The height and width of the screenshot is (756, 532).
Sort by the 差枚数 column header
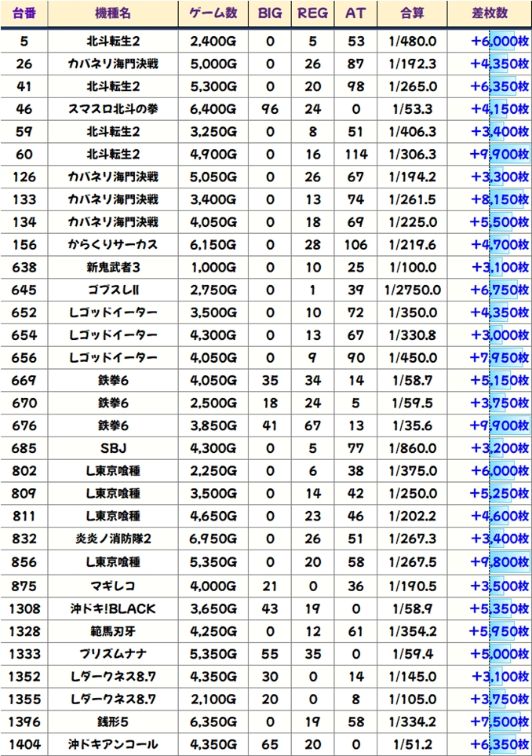(x=489, y=13)
